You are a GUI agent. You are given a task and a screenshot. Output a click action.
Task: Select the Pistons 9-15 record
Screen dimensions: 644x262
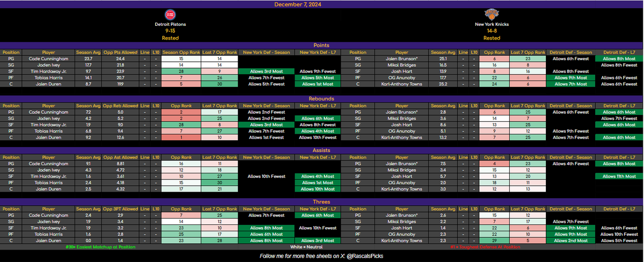click(170, 31)
